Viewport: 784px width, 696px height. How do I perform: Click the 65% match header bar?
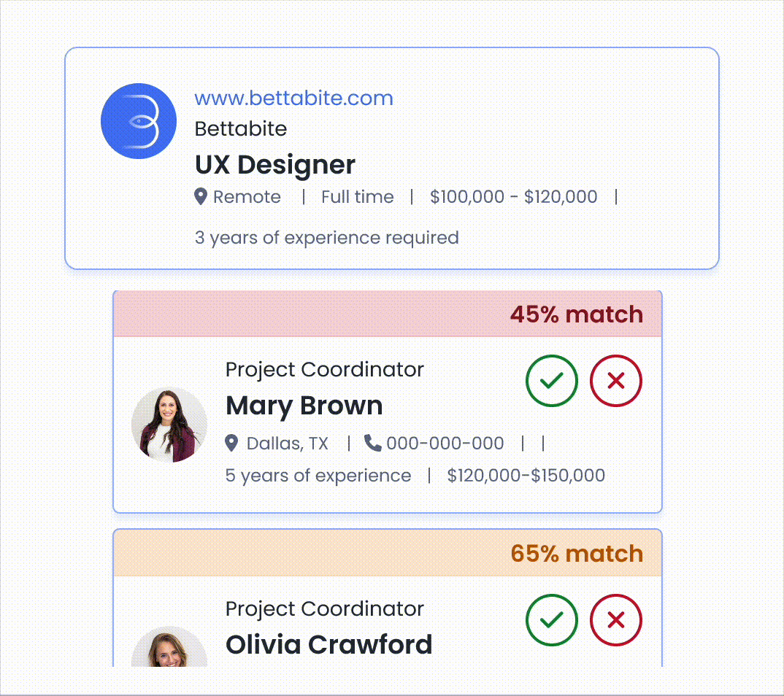coord(388,554)
